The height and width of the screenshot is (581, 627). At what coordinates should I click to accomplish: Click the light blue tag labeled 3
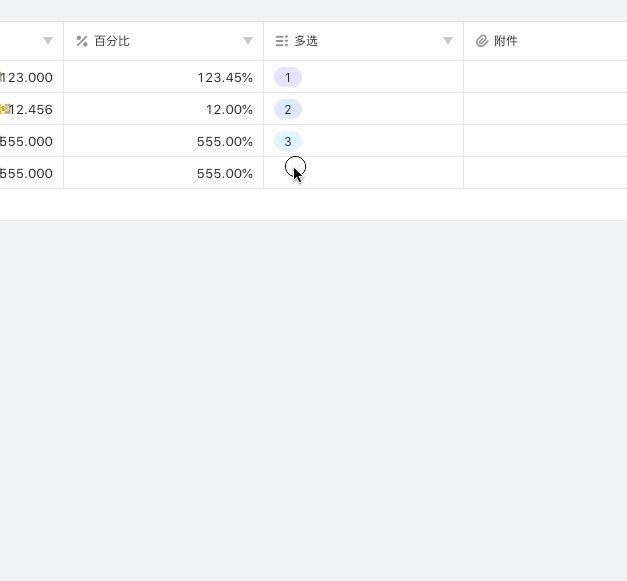pyautogui.click(x=288, y=141)
